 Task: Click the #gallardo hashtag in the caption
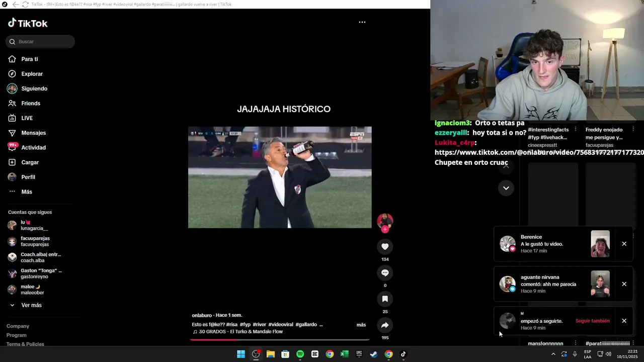(307, 325)
